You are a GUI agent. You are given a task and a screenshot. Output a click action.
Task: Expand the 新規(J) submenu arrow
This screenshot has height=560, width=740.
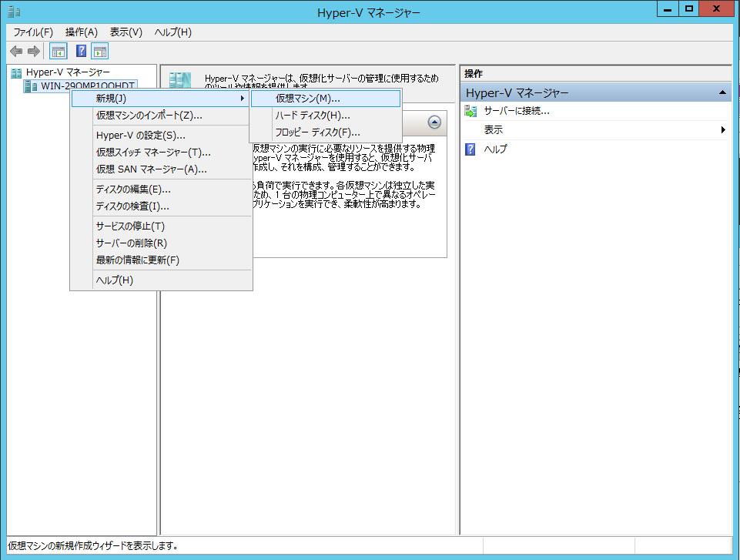[242, 99]
